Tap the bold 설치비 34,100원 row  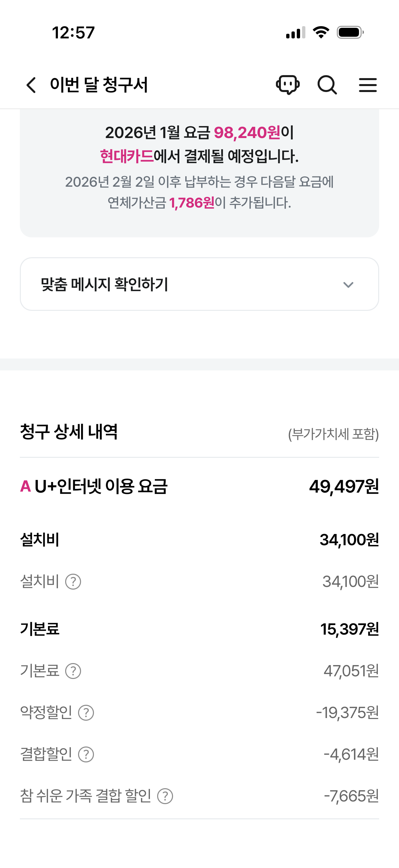click(199, 540)
